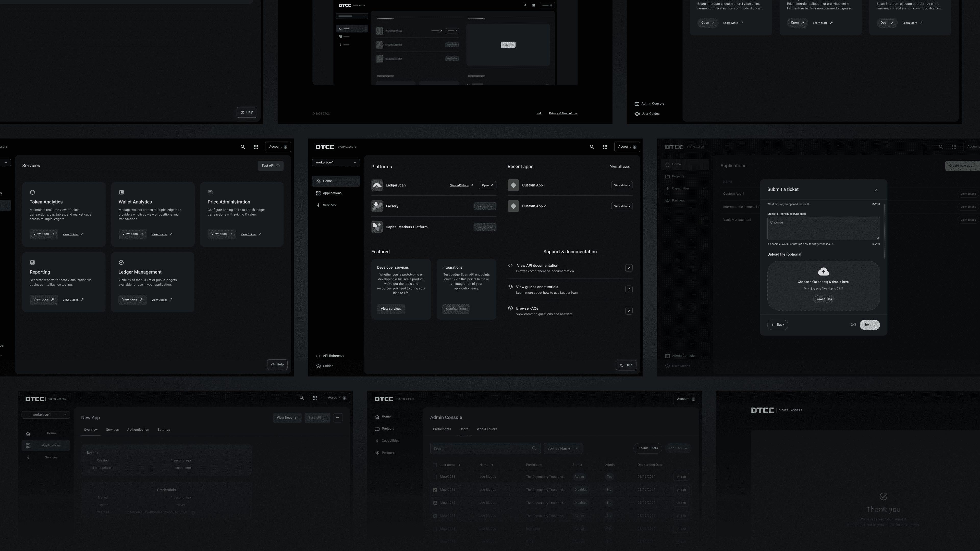Toggle the select-all checkbox beside User name
The width and height of the screenshot is (980, 551).
point(435,465)
